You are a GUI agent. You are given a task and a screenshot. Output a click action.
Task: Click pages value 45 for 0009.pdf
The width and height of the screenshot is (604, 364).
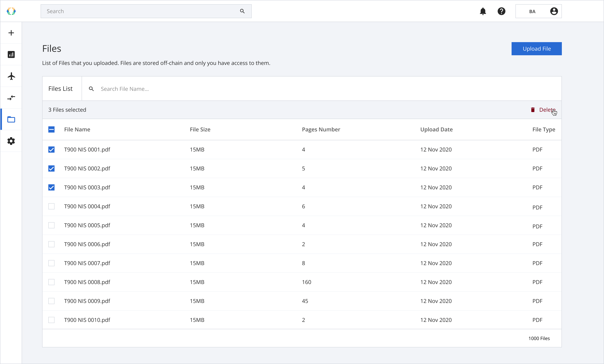click(305, 301)
